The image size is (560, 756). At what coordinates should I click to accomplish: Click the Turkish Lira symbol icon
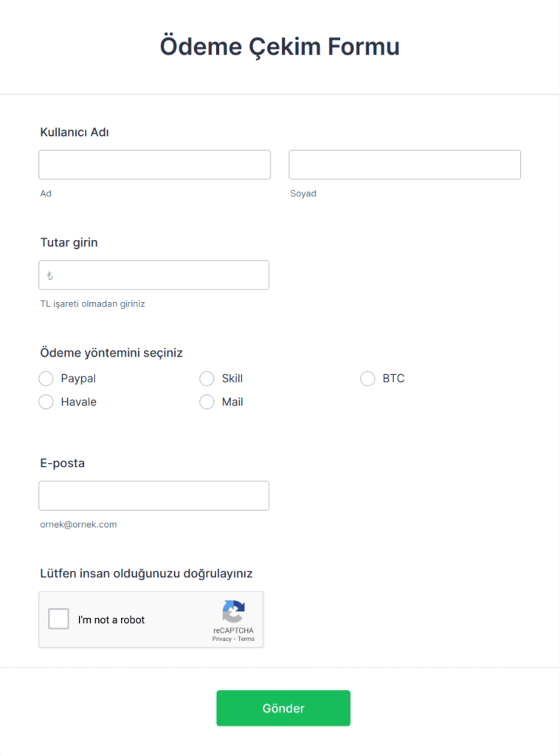pyautogui.click(x=50, y=276)
